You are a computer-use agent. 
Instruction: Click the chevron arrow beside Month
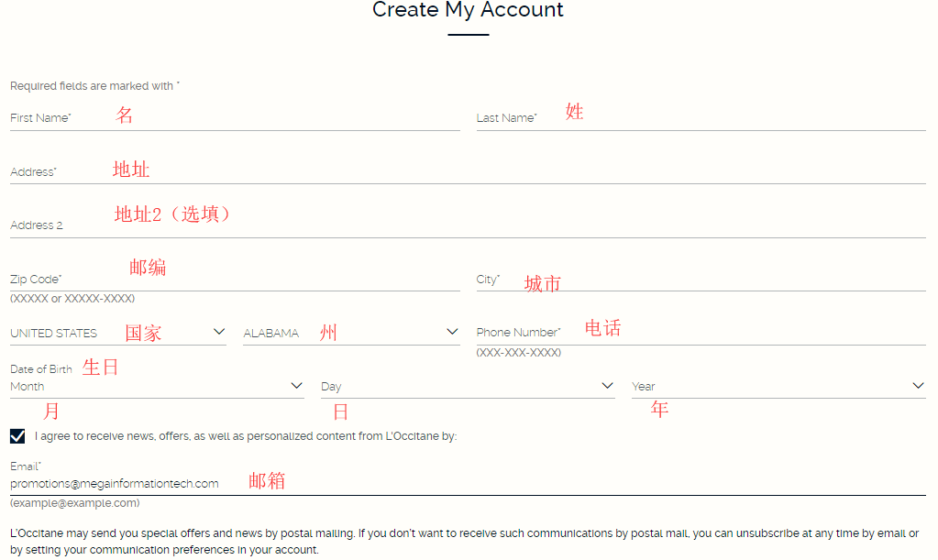tap(296, 386)
